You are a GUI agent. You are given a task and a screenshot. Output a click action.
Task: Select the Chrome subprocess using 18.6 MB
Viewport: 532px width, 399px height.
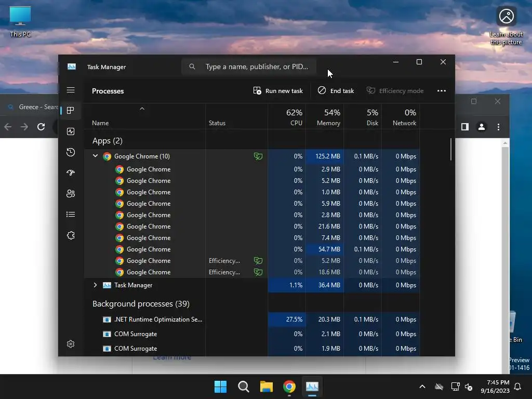252,272
